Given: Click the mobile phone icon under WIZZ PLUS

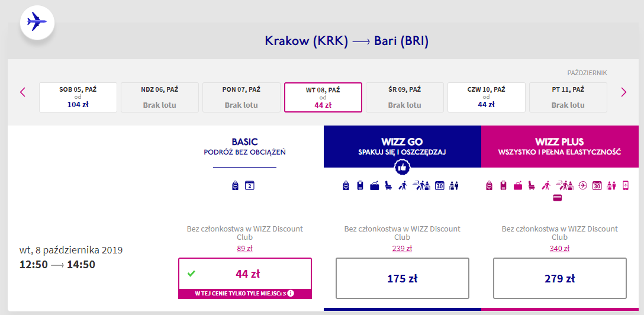Looking at the screenshot, I should point(626,186).
